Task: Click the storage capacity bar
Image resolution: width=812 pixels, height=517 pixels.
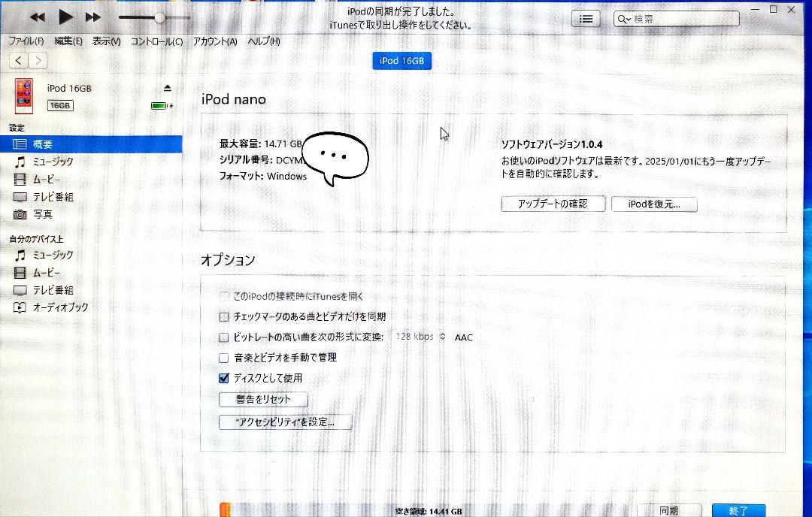Action: click(425, 511)
